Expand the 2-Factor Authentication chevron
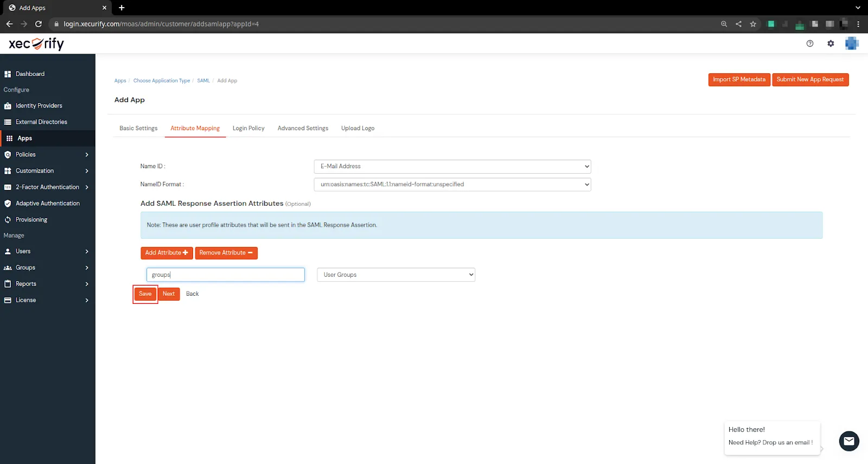 click(87, 187)
